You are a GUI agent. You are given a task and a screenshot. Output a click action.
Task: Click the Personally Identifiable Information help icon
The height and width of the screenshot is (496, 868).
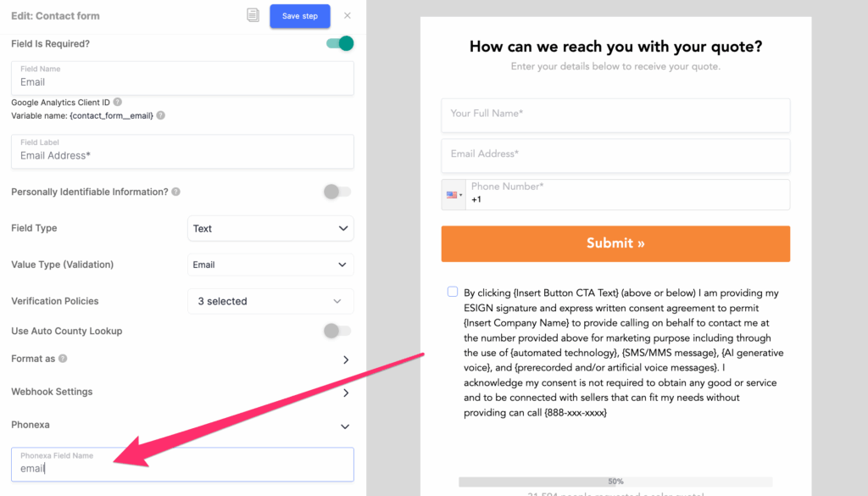[175, 192]
